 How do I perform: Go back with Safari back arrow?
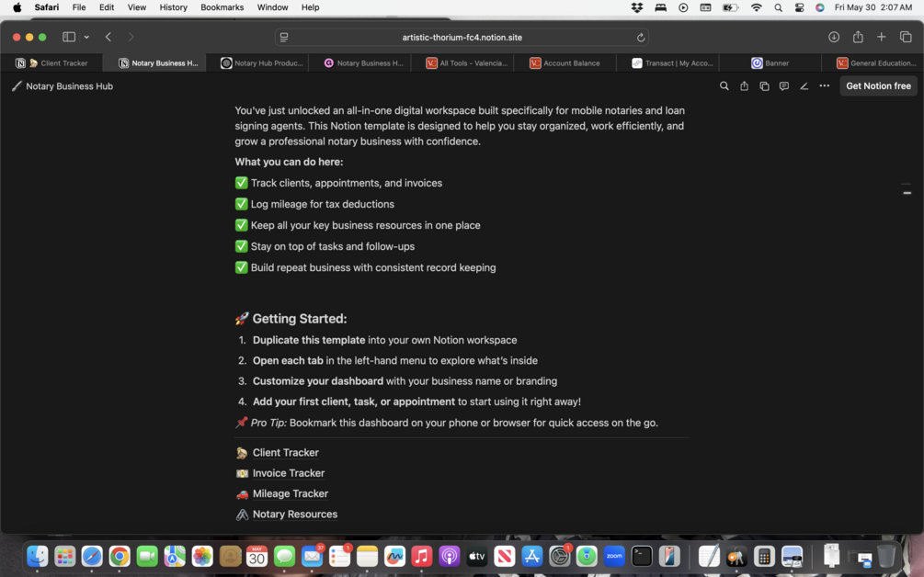[108, 37]
